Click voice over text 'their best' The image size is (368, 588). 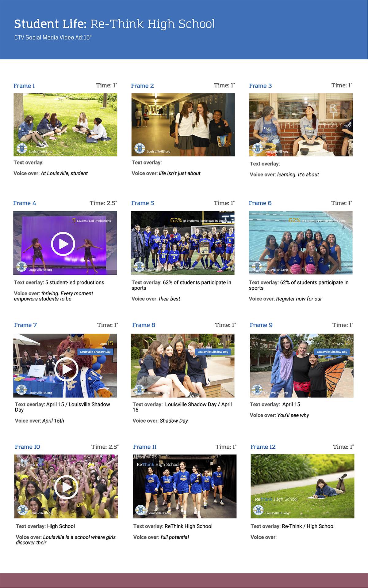170,299
